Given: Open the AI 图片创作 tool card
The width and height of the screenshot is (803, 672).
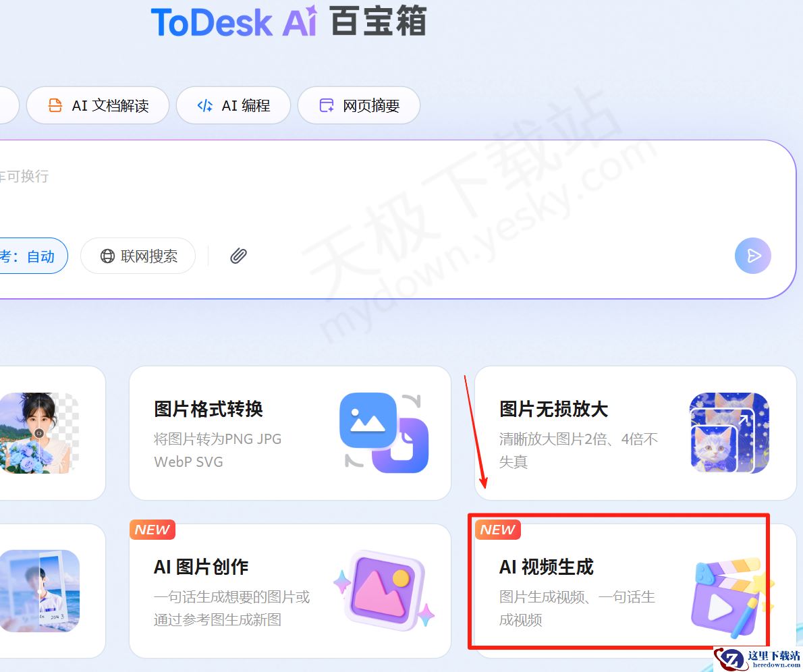Looking at the screenshot, I should point(290,590).
